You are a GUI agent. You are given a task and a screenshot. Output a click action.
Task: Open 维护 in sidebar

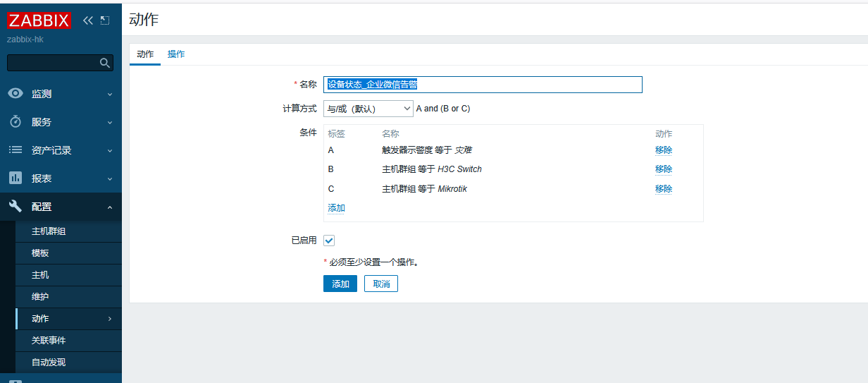[x=68, y=297]
